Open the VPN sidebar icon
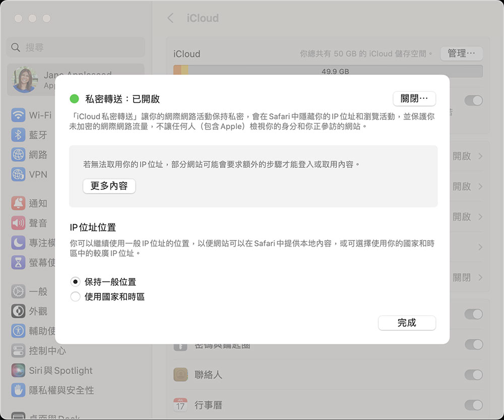504x420 pixels. pyautogui.click(x=19, y=174)
